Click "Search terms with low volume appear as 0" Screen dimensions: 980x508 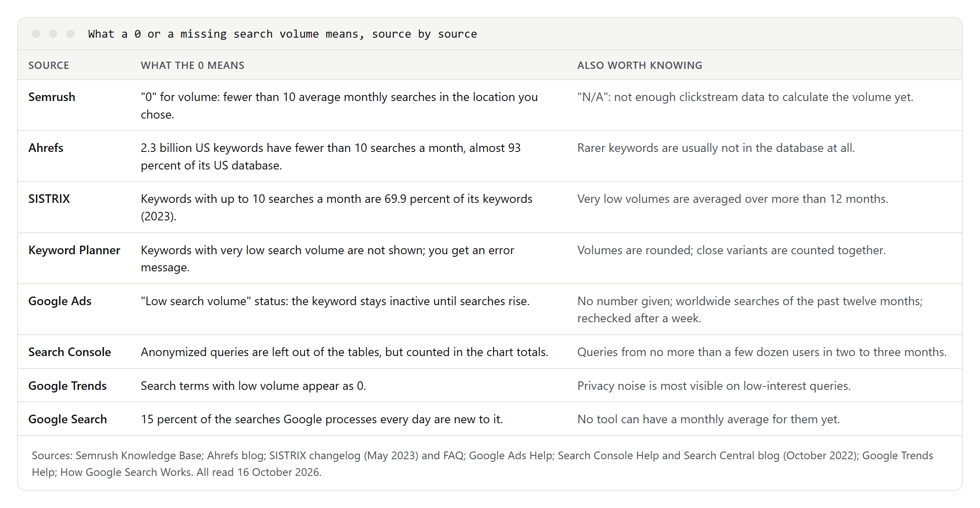tap(254, 386)
